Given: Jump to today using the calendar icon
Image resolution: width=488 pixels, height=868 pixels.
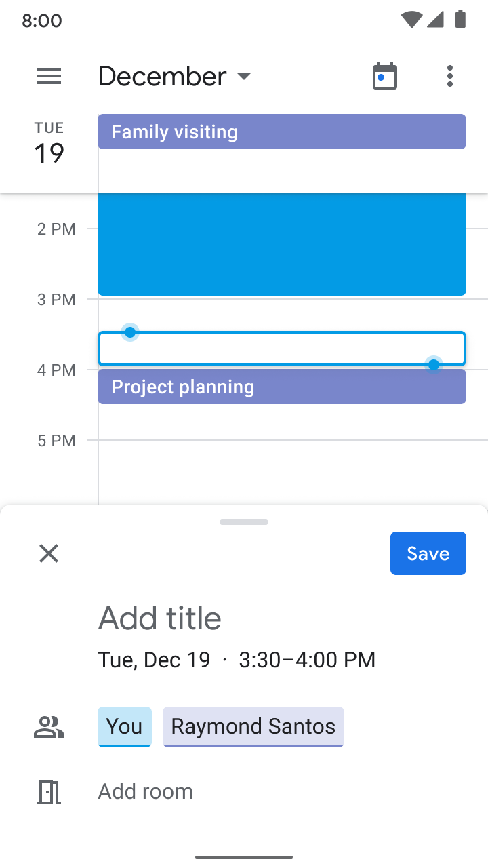Looking at the screenshot, I should pyautogui.click(x=384, y=76).
